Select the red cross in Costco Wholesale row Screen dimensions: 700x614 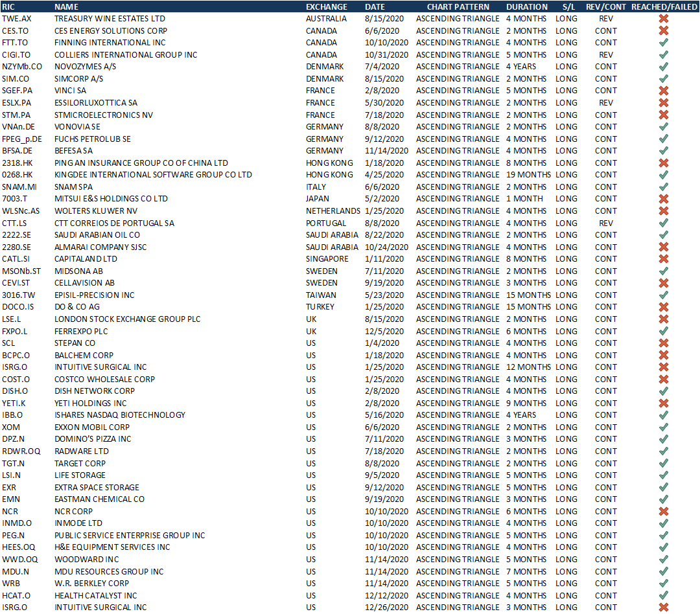click(x=664, y=380)
